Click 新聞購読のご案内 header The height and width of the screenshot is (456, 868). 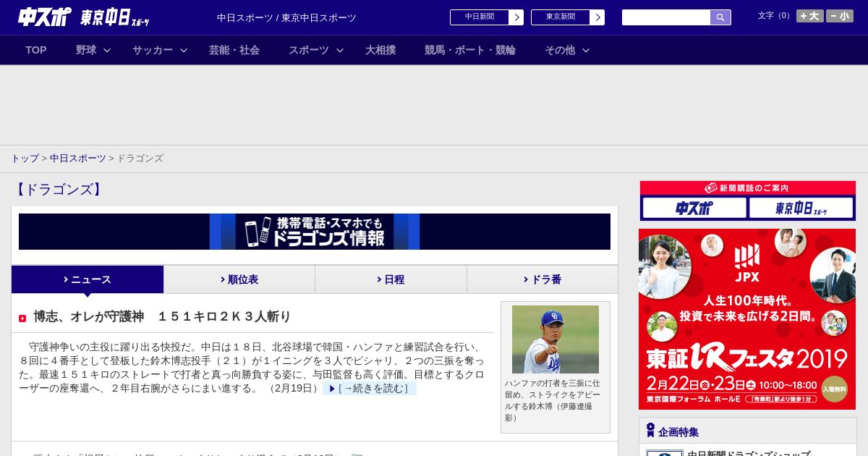click(x=748, y=188)
